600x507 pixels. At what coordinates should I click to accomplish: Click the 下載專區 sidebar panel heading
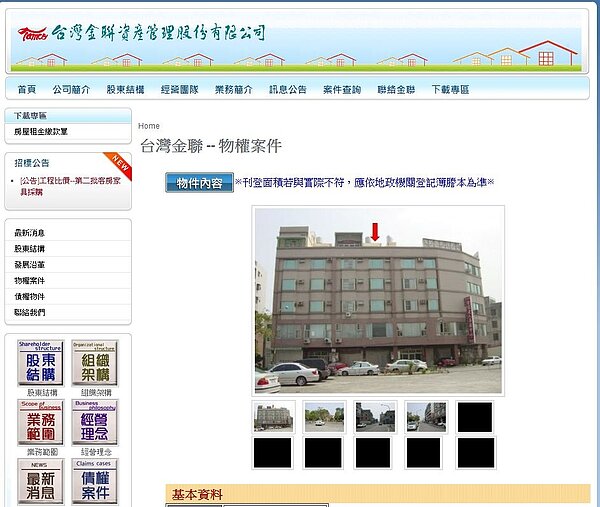point(30,116)
